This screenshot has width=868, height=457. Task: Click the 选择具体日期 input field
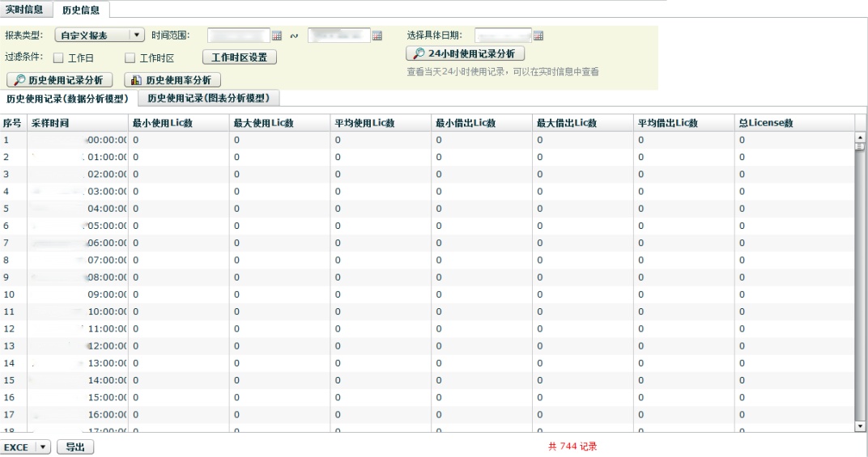tap(503, 36)
